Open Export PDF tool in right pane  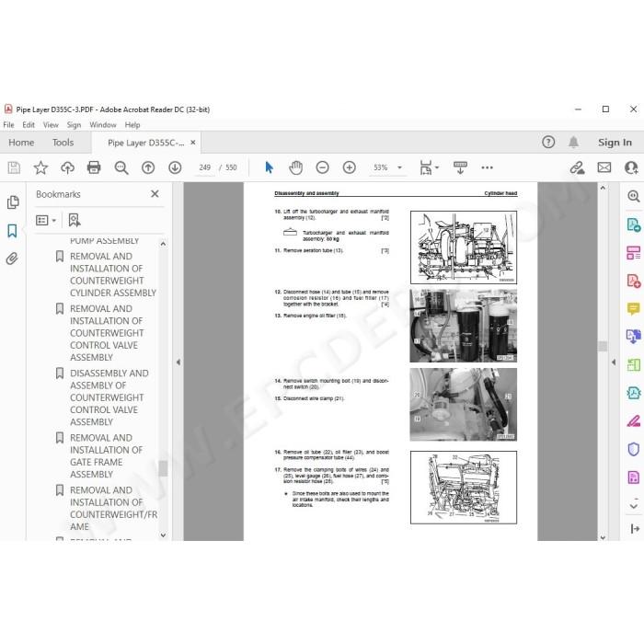[x=634, y=224]
